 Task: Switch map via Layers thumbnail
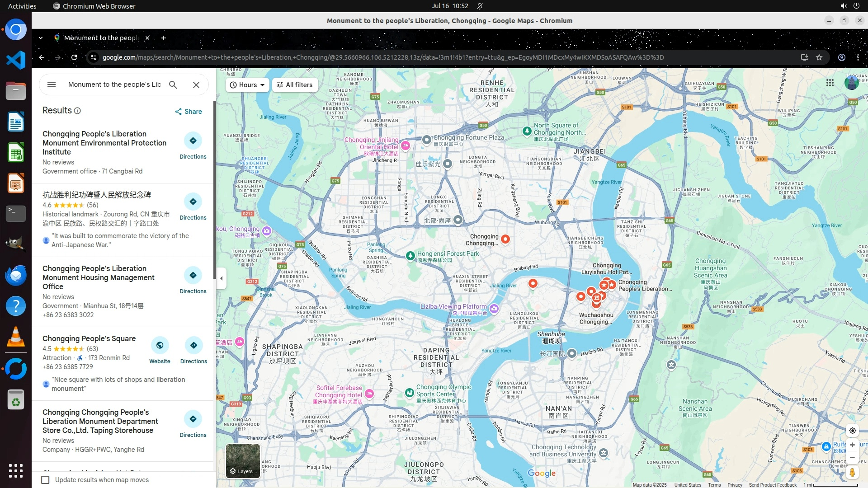click(x=243, y=461)
